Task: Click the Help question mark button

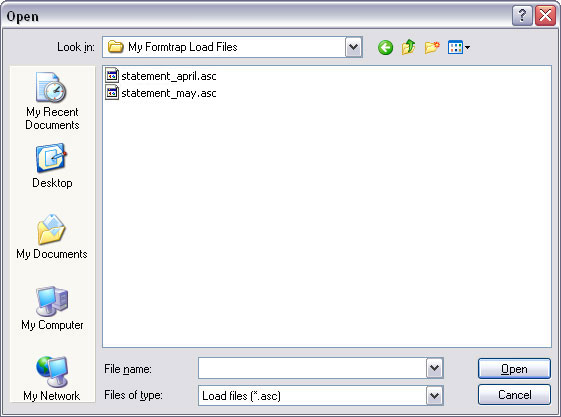Action: click(x=522, y=16)
